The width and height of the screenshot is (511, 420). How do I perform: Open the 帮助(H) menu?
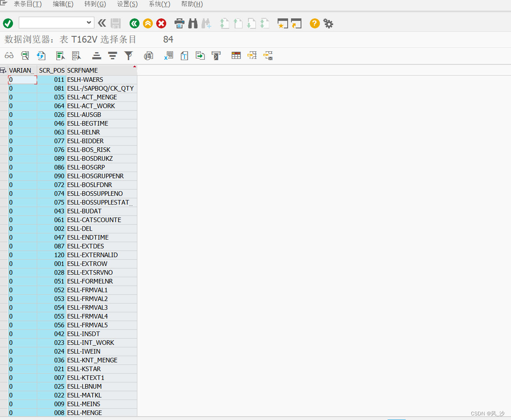(x=192, y=4)
